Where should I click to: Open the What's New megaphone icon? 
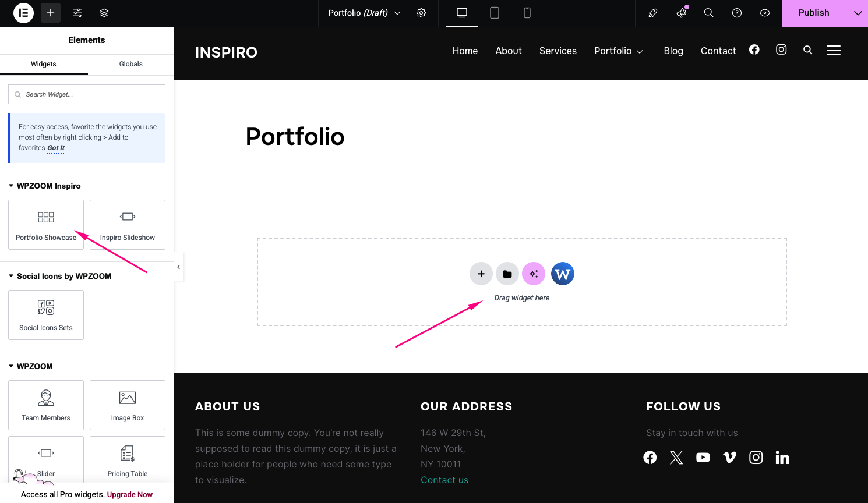681,13
